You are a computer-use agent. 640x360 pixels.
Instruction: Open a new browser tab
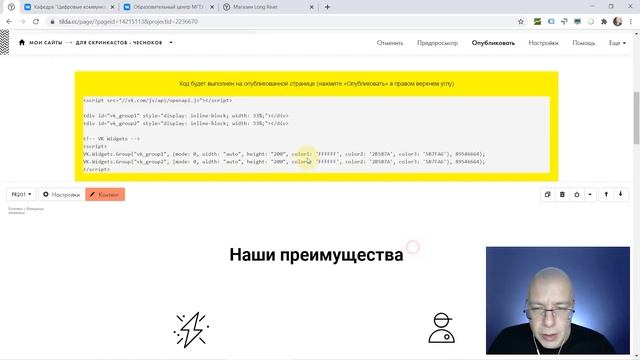327,7
